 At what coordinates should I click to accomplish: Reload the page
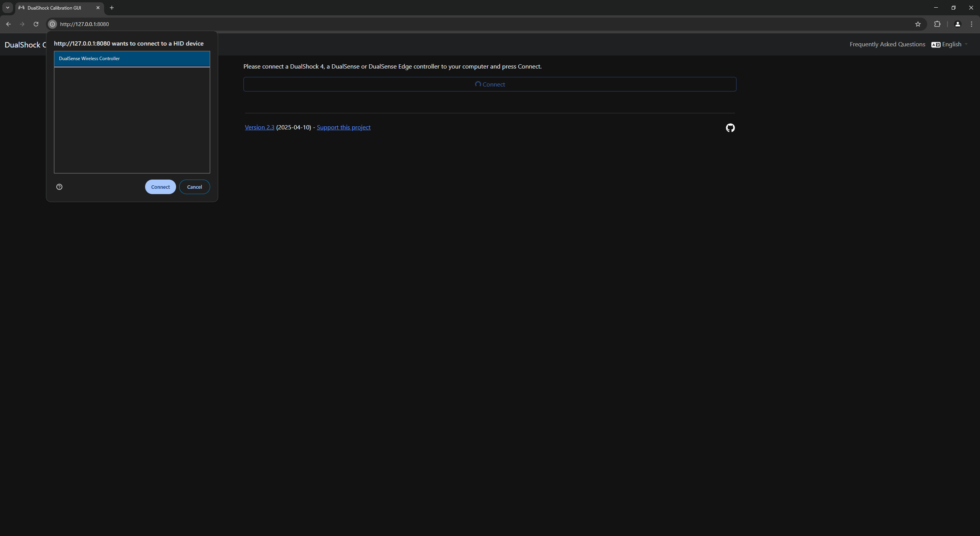[36, 24]
